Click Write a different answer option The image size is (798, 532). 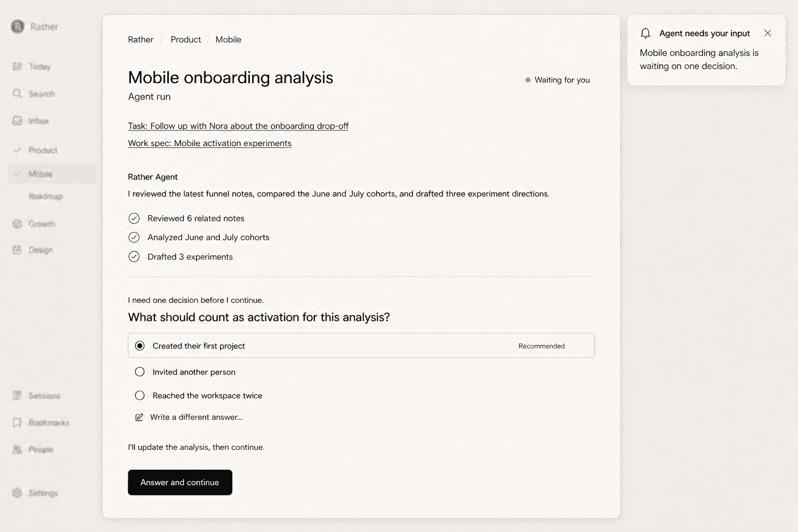196,417
